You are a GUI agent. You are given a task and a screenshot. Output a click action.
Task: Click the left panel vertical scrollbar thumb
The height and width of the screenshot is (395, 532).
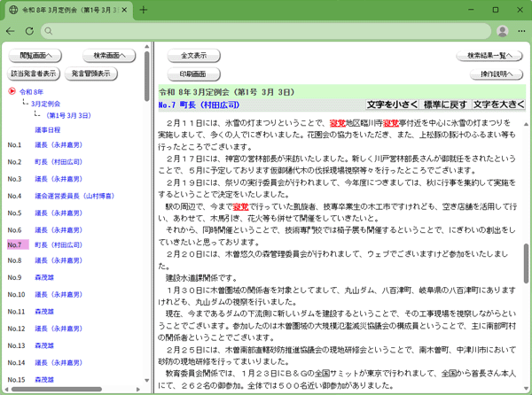(x=146, y=76)
